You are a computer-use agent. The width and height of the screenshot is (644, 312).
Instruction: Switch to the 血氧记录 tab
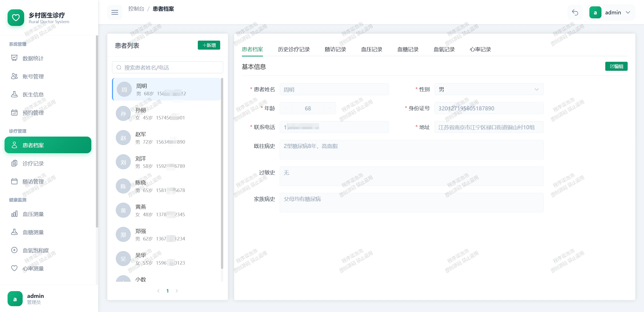[x=444, y=49]
